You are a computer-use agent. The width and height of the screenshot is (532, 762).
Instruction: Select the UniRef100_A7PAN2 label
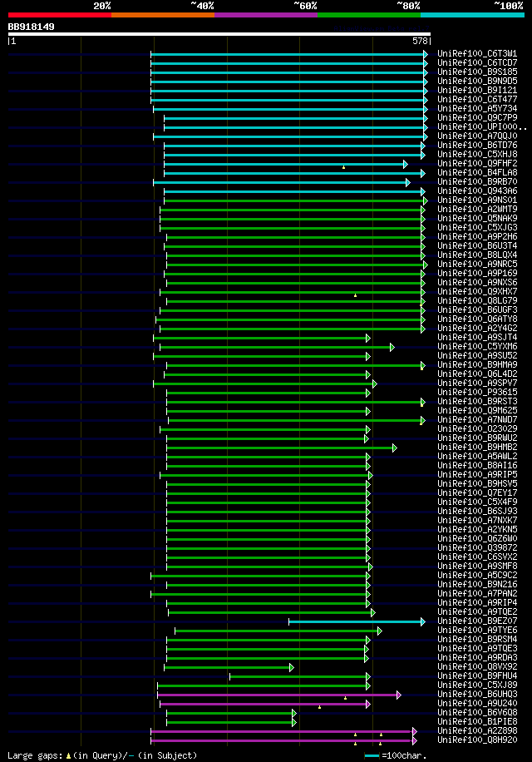coord(477,594)
